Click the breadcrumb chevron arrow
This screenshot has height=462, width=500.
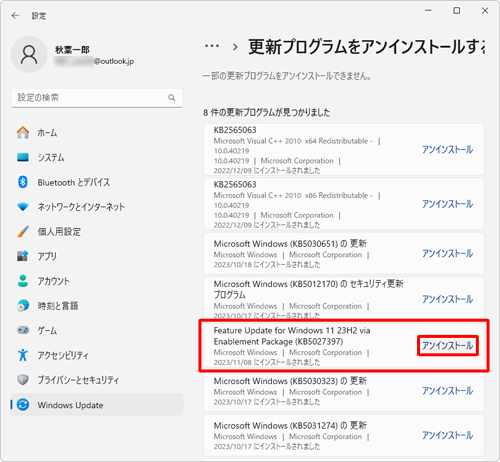(235, 47)
